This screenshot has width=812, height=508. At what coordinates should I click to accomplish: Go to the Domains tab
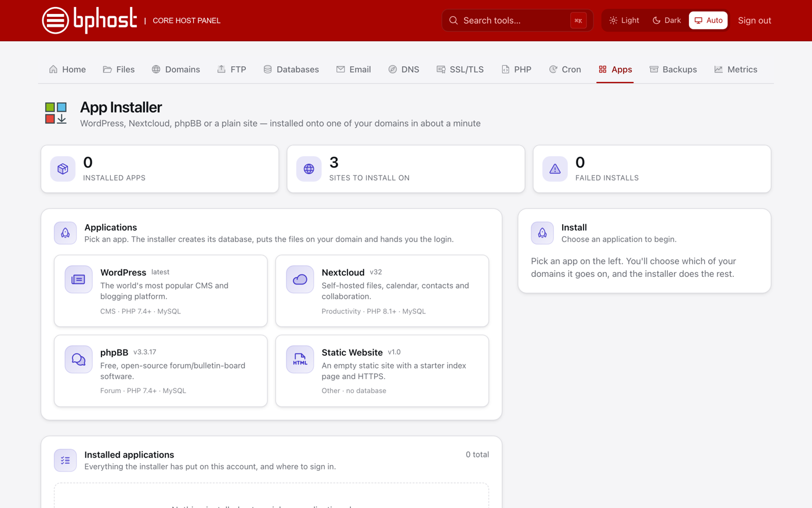(176, 69)
